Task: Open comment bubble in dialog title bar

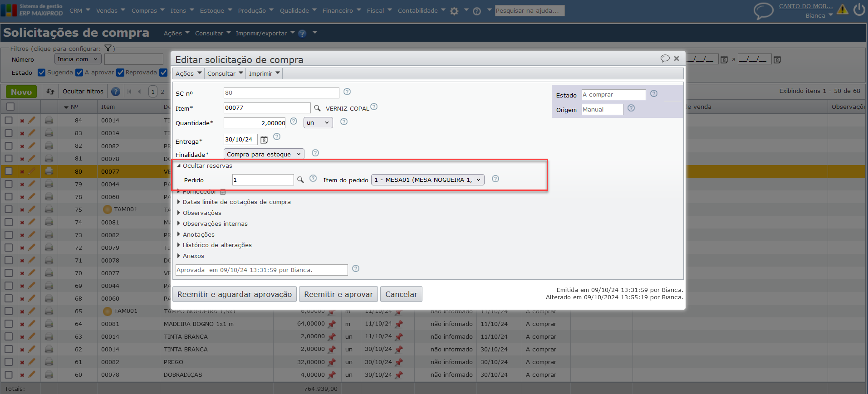Action: click(665, 58)
